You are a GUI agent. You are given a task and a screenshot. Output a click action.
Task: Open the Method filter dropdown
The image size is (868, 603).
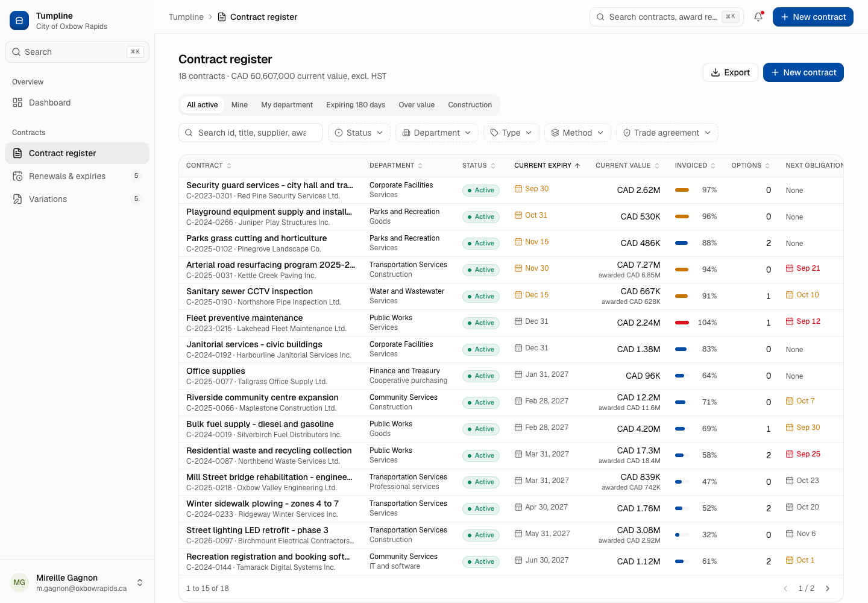point(577,133)
